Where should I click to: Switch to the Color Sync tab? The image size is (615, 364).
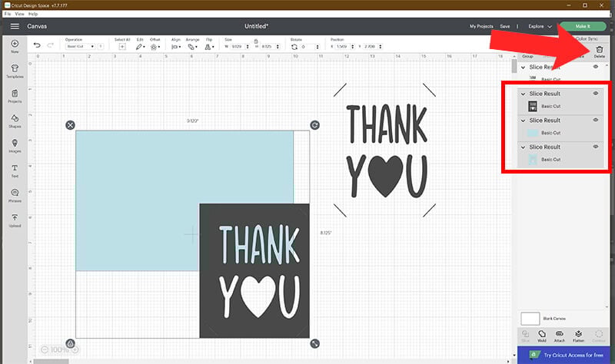click(x=587, y=39)
